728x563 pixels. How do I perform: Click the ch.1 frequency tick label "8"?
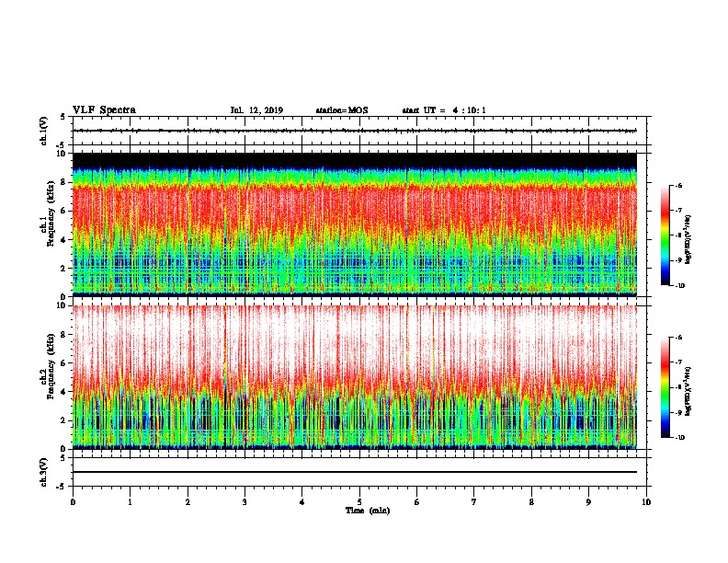point(63,182)
